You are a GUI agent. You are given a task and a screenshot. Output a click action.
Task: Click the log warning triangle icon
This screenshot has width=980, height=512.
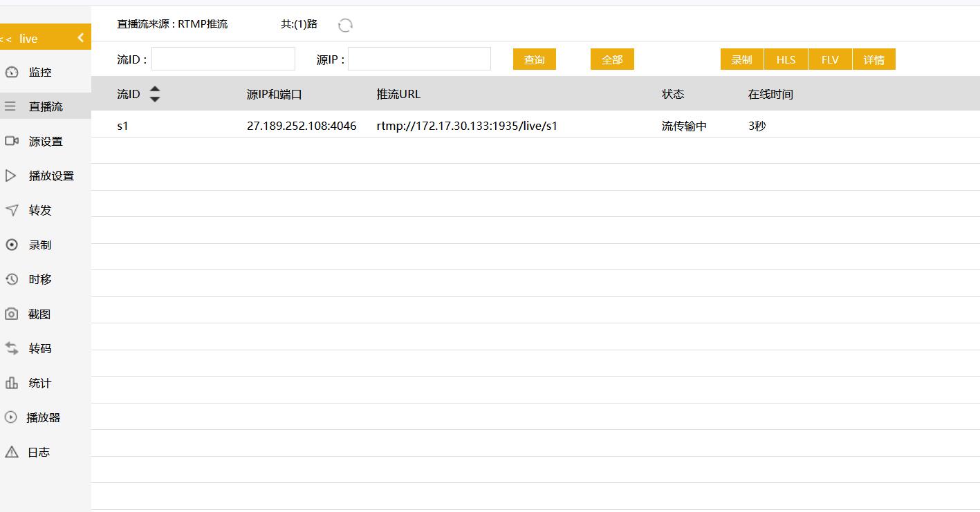(11, 452)
